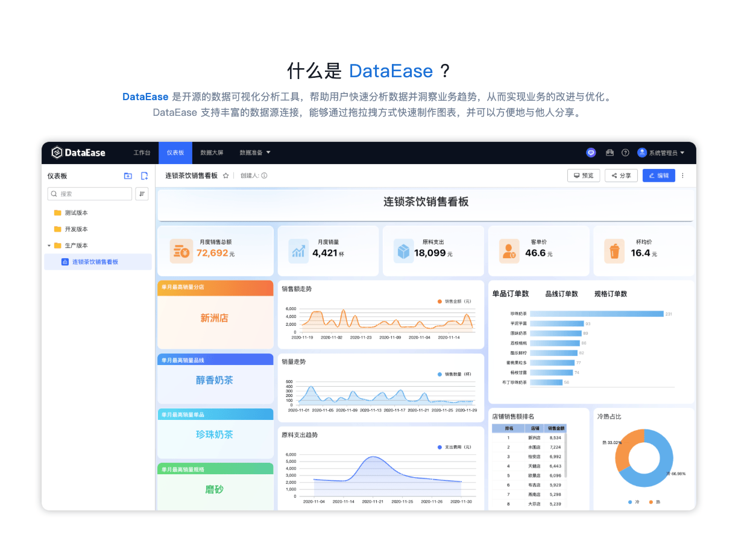Click the 月度销售总额 coin icon
Viewport: 756px width, 543px height.
(180, 251)
